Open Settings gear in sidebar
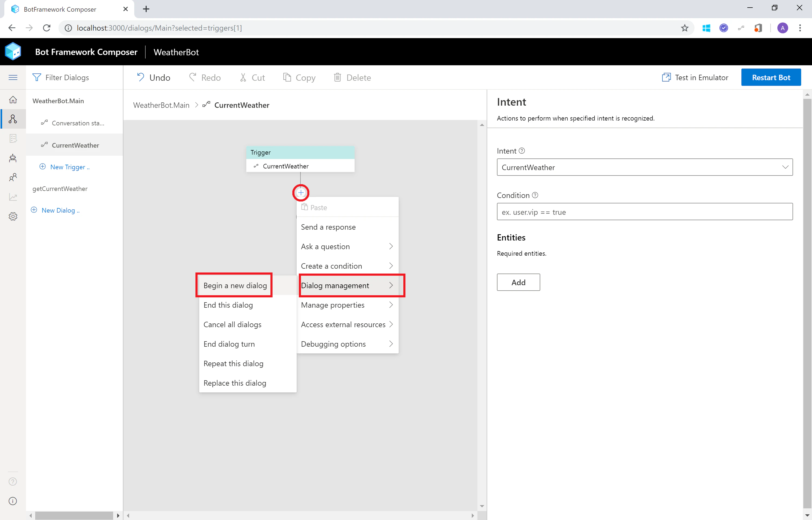The height and width of the screenshot is (520, 812). point(13,216)
